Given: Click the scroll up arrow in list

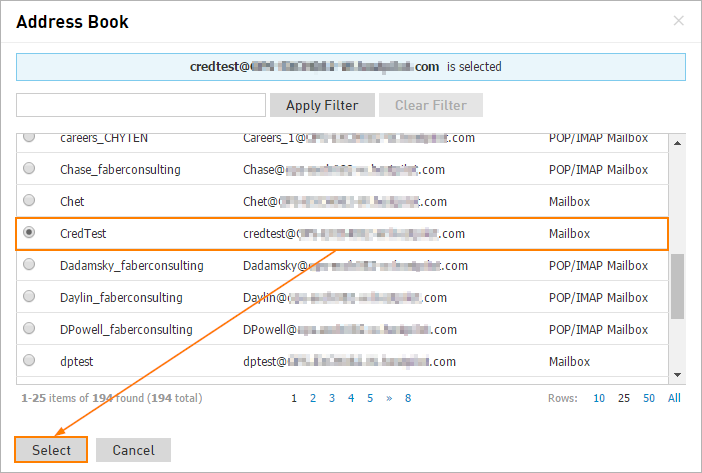Looking at the screenshot, I should [x=677, y=143].
